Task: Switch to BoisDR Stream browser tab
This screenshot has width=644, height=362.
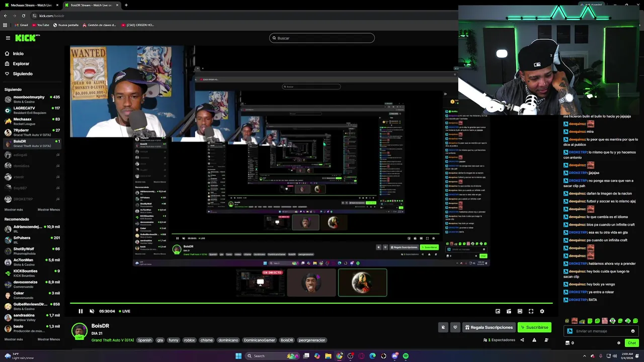Action: click(91, 5)
